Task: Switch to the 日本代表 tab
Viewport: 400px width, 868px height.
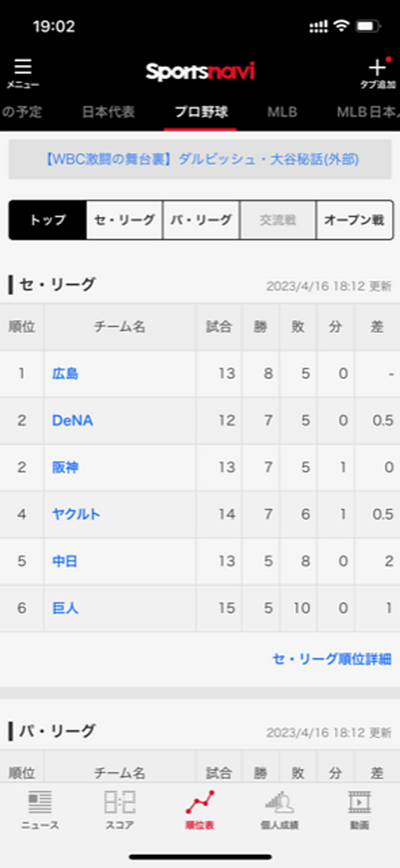Action: click(x=109, y=112)
